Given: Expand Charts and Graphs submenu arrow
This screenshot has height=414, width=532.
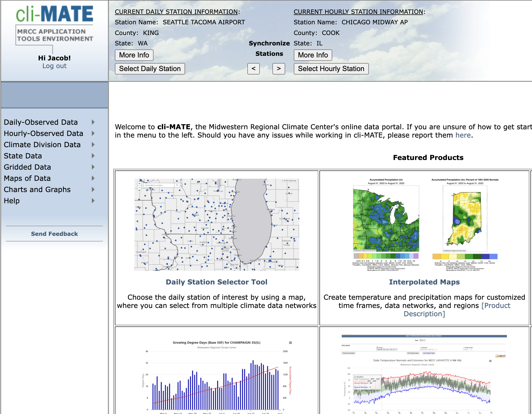Looking at the screenshot, I should [93, 189].
